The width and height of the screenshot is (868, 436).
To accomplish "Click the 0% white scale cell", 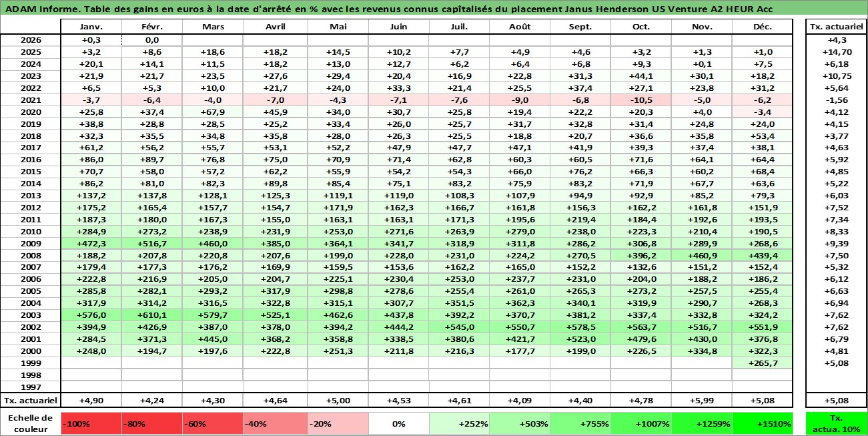I will click(398, 423).
